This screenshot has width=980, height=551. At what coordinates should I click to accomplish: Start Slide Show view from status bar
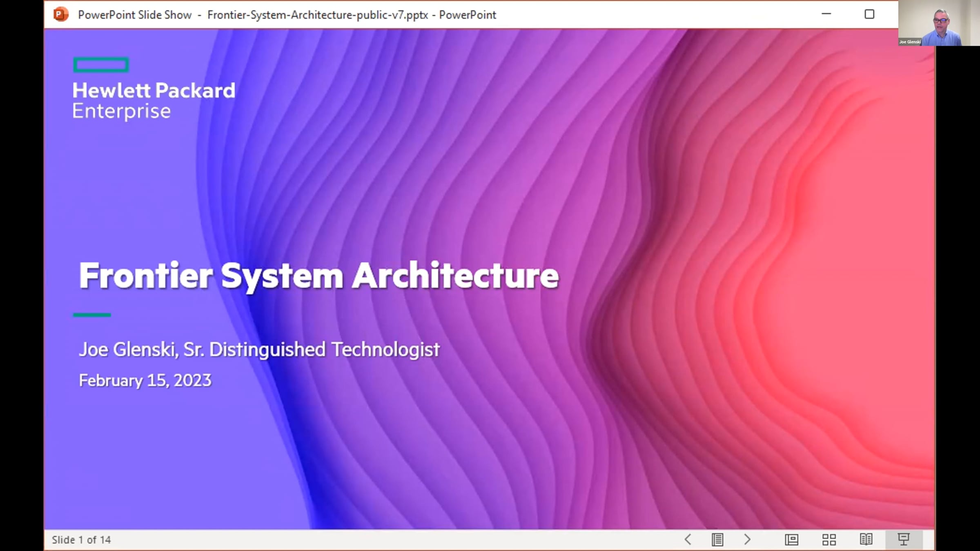click(x=904, y=540)
